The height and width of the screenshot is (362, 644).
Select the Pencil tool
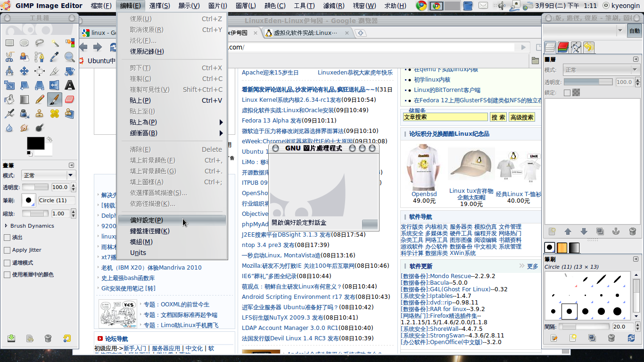pyautogui.click(x=40, y=99)
